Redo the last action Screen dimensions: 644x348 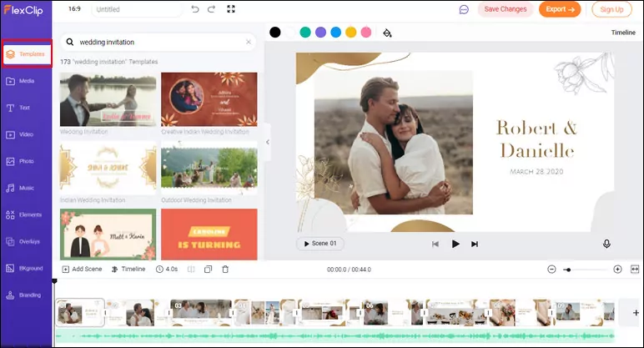(211, 9)
